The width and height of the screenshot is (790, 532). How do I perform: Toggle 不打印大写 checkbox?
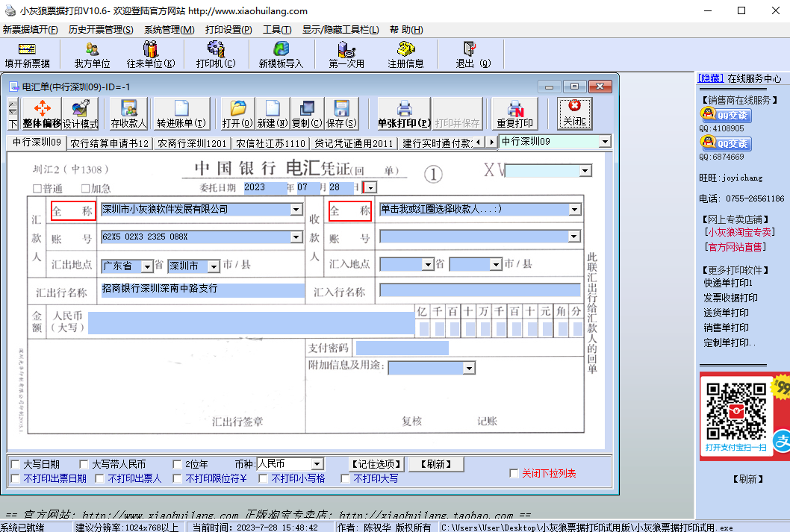tap(345, 478)
